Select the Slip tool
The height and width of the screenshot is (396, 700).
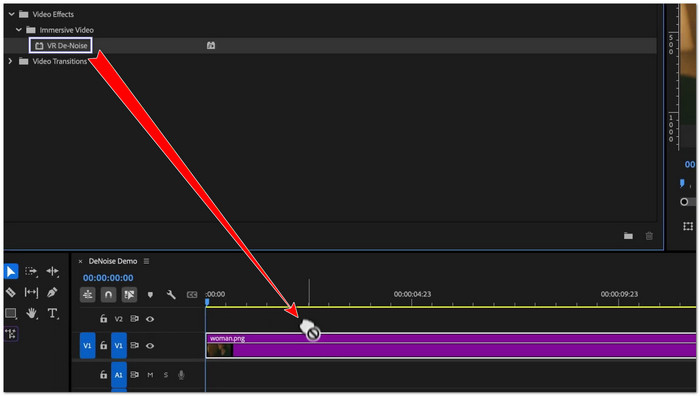point(31,293)
